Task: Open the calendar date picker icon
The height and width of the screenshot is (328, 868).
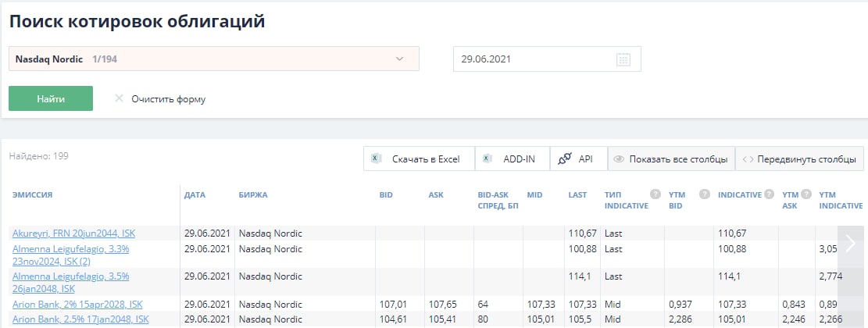Action: tap(623, 59)
